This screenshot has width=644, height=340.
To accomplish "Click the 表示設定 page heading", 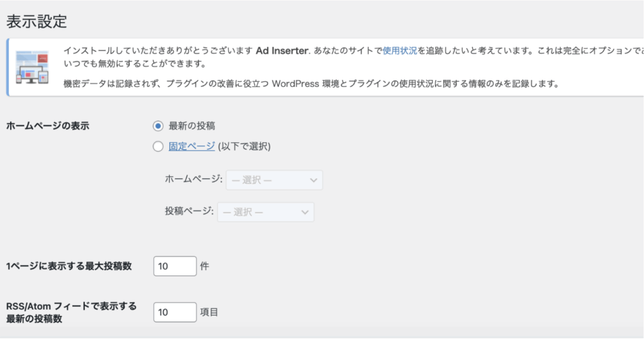I will pos(36,21).
